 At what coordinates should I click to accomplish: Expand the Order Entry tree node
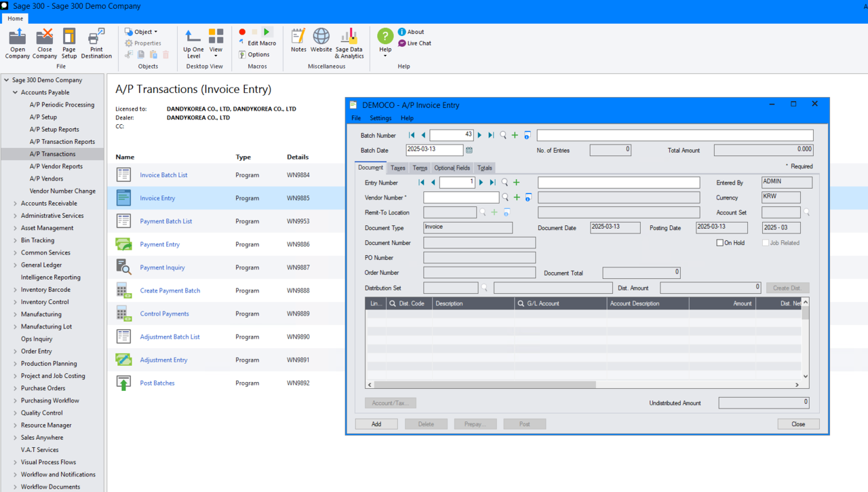pos(16,352)
